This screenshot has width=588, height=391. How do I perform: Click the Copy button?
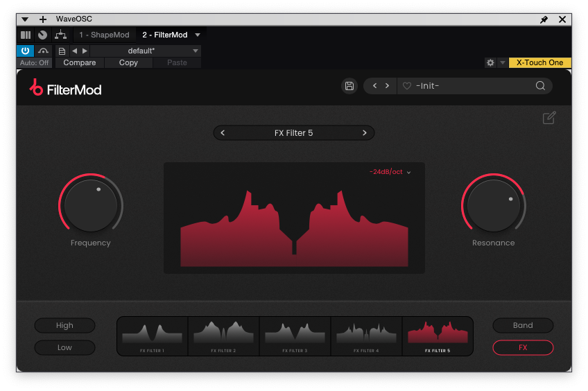point(128,62)
